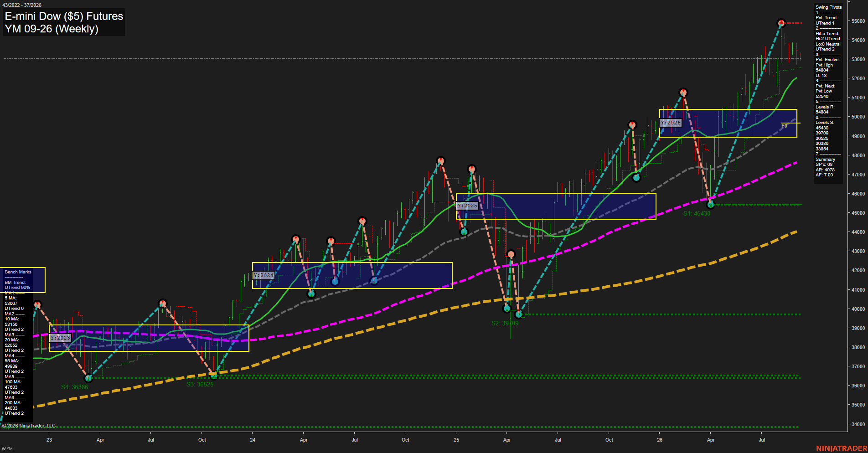This screenshot has height=453, width=868.
Task: Click the W YM label in bottom corner
Action: pos(7,449)
